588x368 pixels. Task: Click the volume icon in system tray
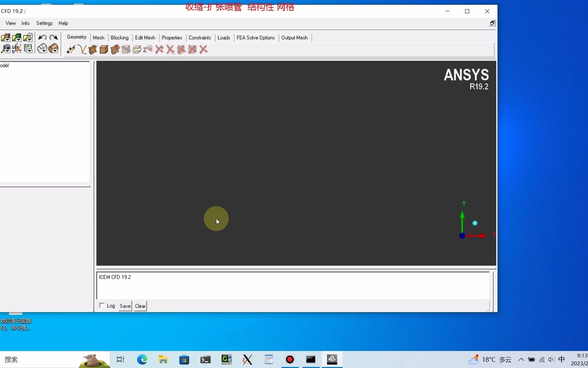(x=552, y=359)
